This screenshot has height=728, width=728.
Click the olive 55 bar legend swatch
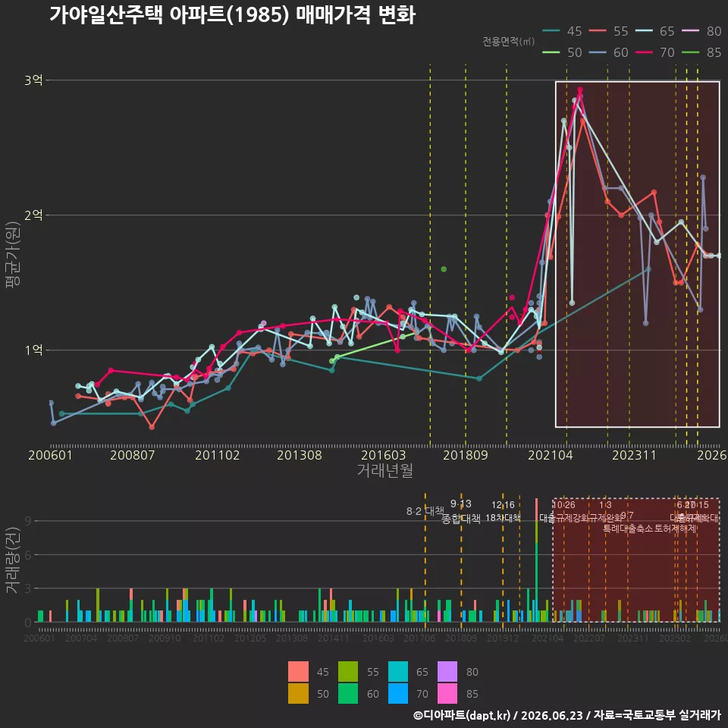tap(348, 671)
